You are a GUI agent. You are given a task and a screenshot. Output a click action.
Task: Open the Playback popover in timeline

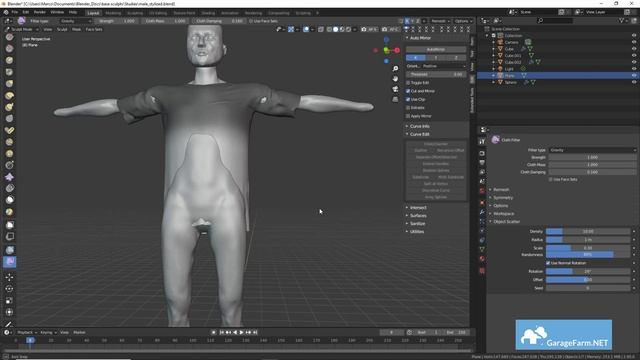tap(27, 332)
